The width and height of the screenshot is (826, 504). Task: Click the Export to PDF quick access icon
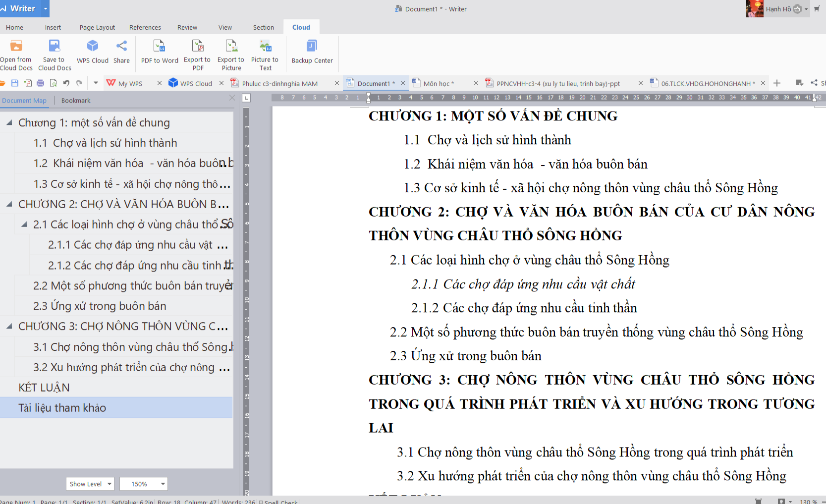pyautogui.click(x=28, y=83)
